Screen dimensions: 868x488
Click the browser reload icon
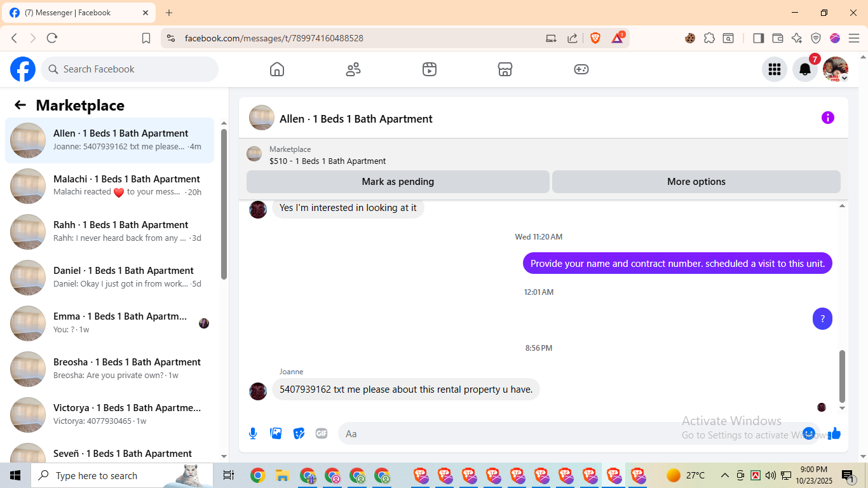pyautogui.click(x=52, y=38)
